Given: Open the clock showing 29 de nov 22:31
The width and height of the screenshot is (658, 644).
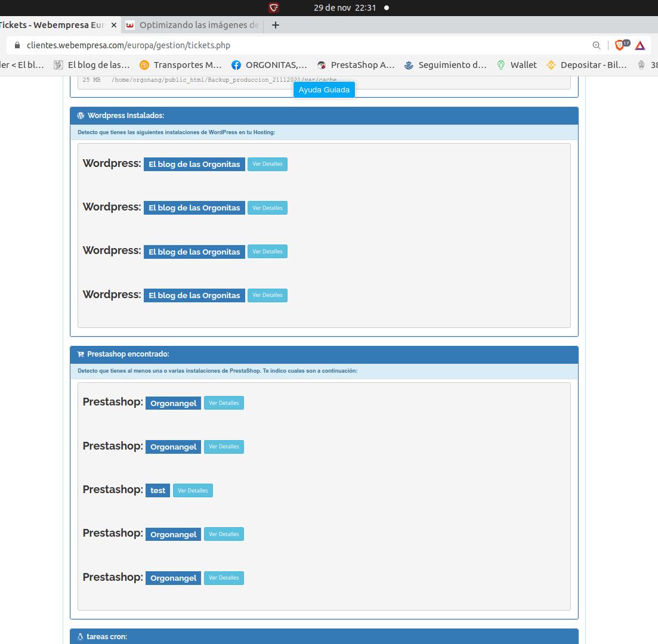Looking at the screenshot, I should pos(345,8).
